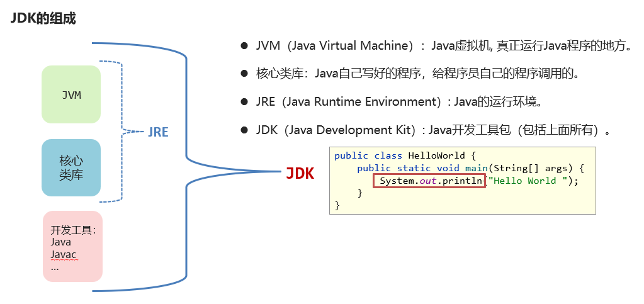The image size is (644, 304).
Task: Click the blue JRE label
Action: pos(158,133)
